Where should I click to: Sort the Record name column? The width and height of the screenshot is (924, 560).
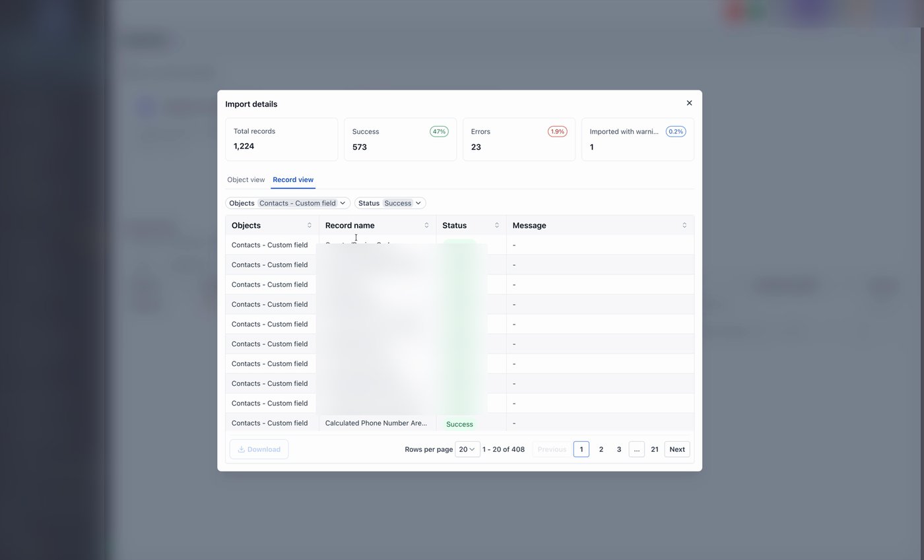[426, 225]
